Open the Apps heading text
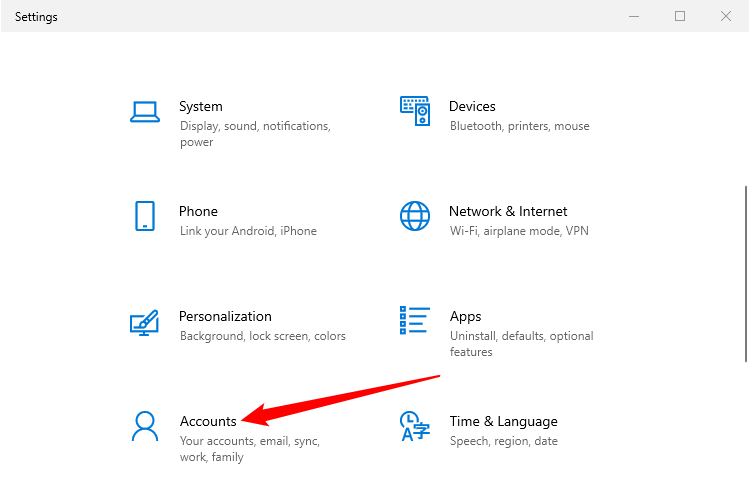Image resolution: width=750 pixels, height=498 pixels. [465, 316]
